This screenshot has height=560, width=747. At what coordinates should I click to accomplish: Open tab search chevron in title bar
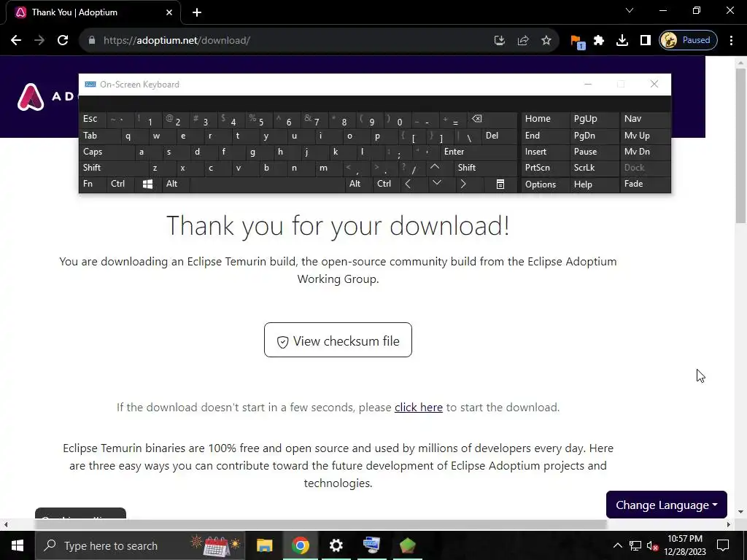[x=630, y=10]
